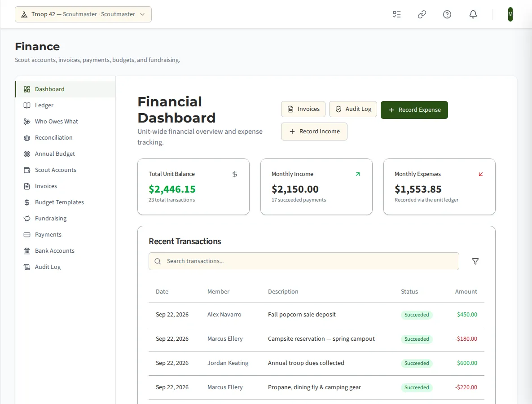Open the help question mark icon
The height and width of the screenshot is (404, 532).
point(447,14)
